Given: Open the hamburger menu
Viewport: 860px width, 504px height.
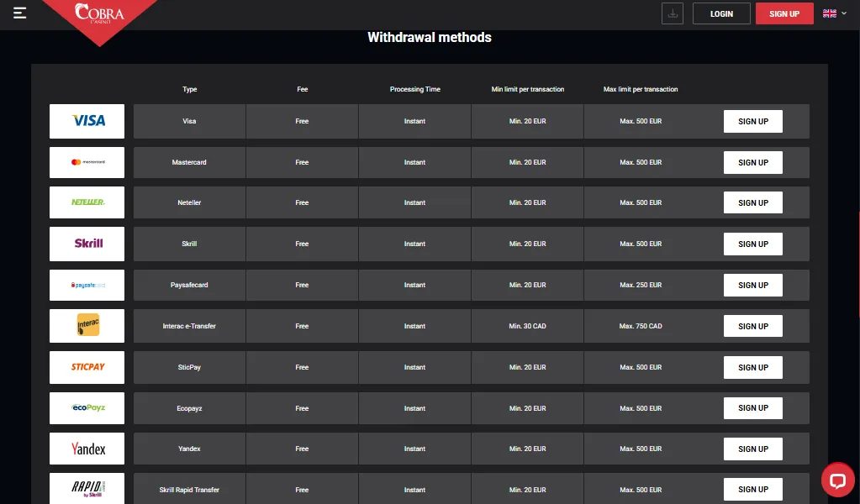Looking at the screenshot, I should [x=19, y=13].
